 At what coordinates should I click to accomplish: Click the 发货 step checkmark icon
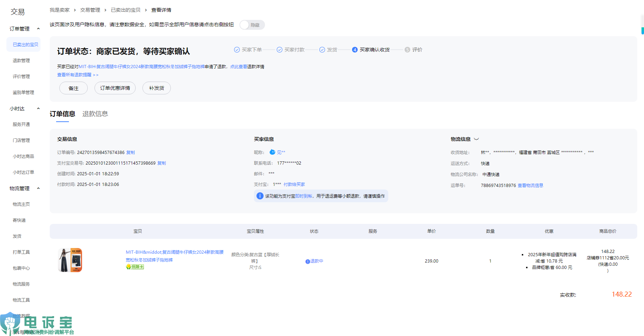(x=322, y=50)
